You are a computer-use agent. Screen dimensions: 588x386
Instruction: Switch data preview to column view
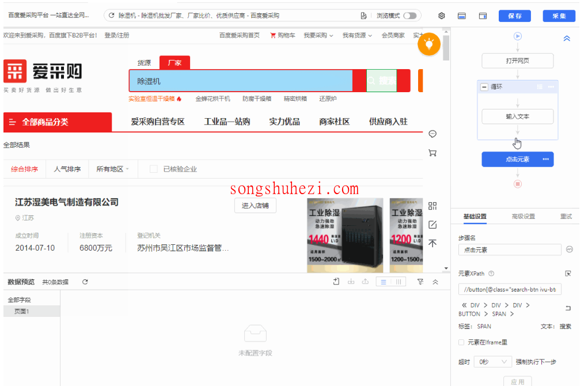[399, 282]
